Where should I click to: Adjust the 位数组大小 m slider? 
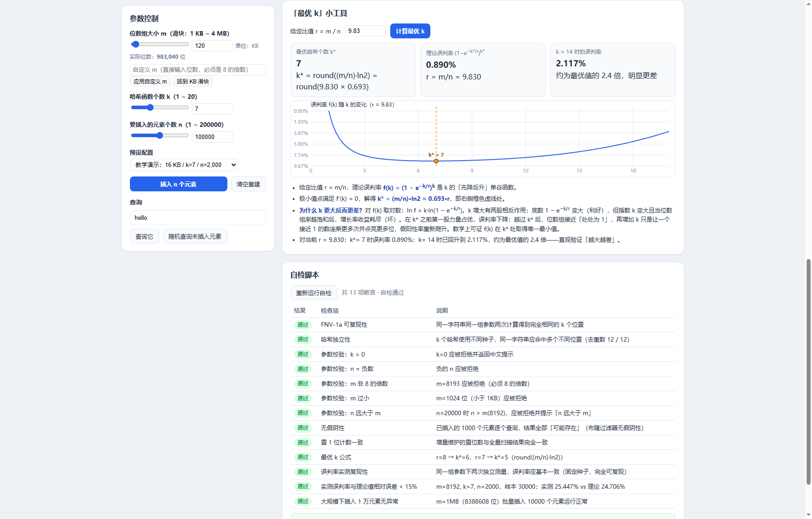(x=160, y=44)
